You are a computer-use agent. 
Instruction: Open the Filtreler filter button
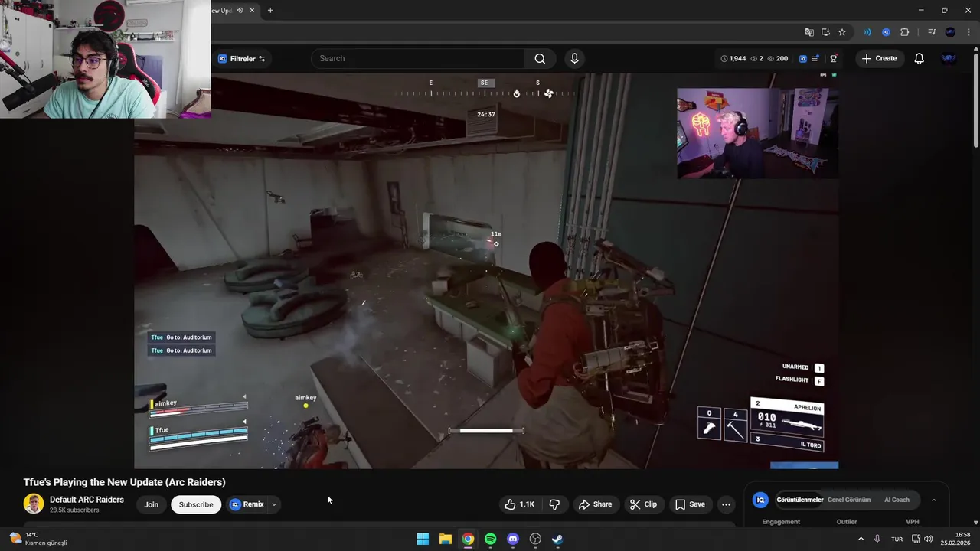(x=241, y=59)
